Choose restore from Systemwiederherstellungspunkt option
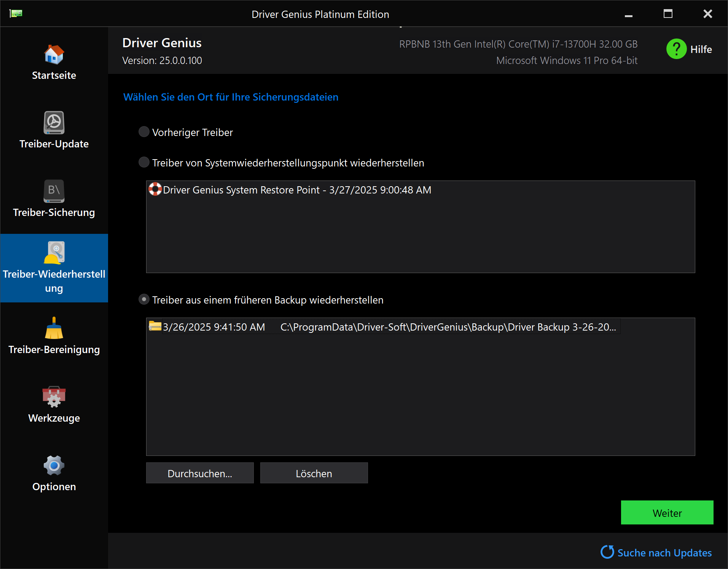The width and height of the screenshot is (728, 569). tap(144, 162)
